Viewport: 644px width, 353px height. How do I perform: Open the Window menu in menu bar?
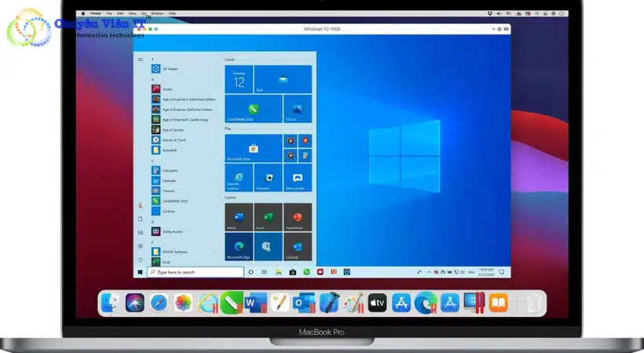pyautogui.click(x=157, y=13)
